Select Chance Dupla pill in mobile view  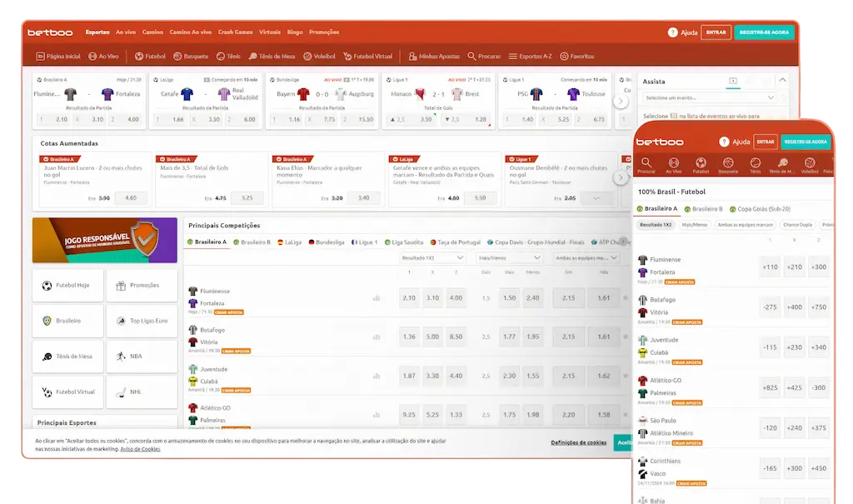pos(797,225)
